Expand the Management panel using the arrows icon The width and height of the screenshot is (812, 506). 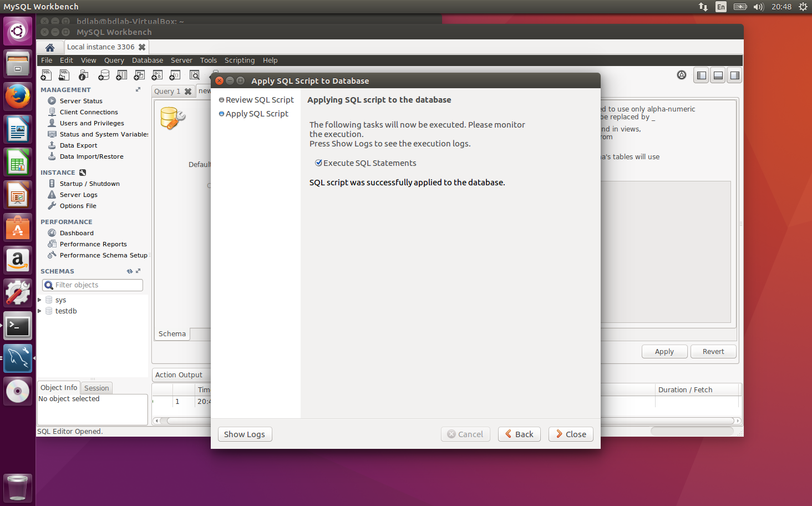click(138, 89)
